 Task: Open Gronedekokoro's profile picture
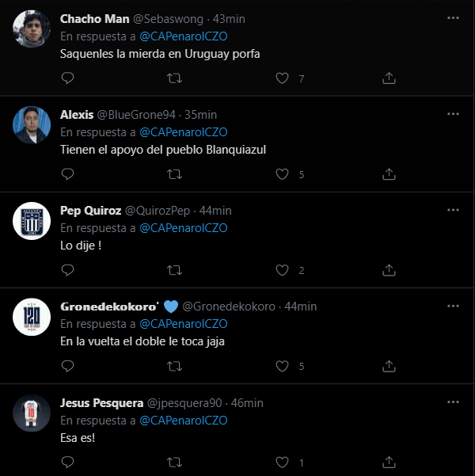click(x=32, y=315)
